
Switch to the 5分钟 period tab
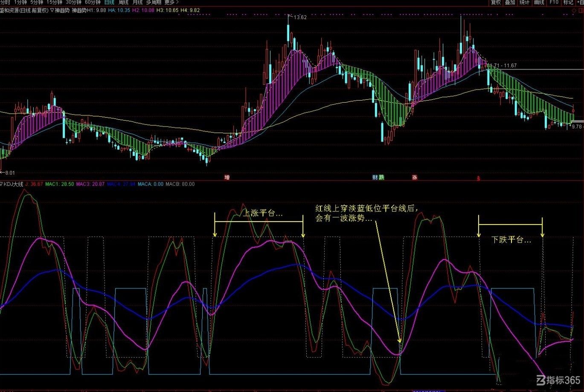click(x=37, y=2)
